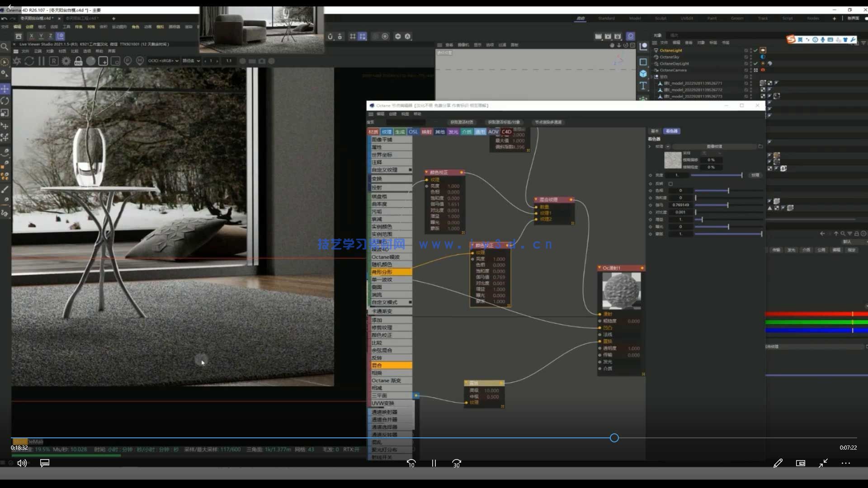Pause the Live Viewer render
868x488 pixels.
[x=41, y=61]
